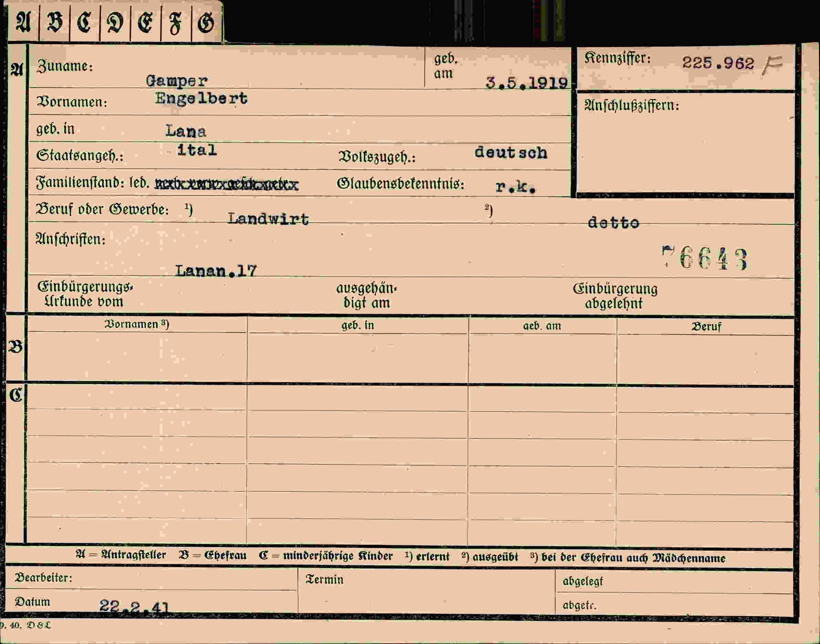820x644 pixels.
Task: Click the handwritten mark beside Kennziffer number
Action: coord(772,65)
